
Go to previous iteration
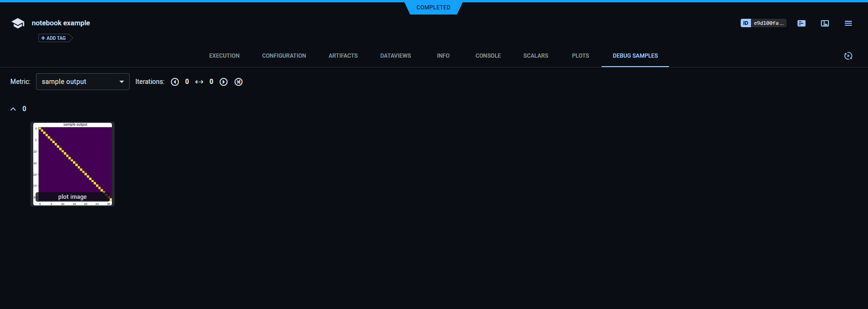tap(175, 82)
